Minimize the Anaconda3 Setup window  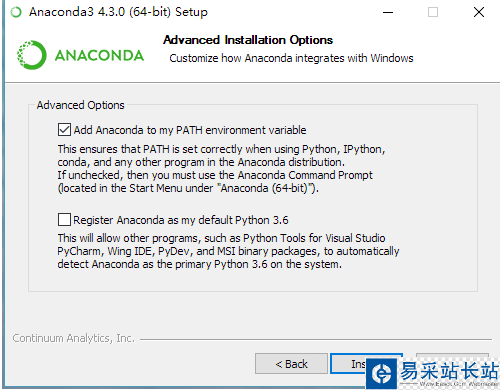tap(388, 13)
